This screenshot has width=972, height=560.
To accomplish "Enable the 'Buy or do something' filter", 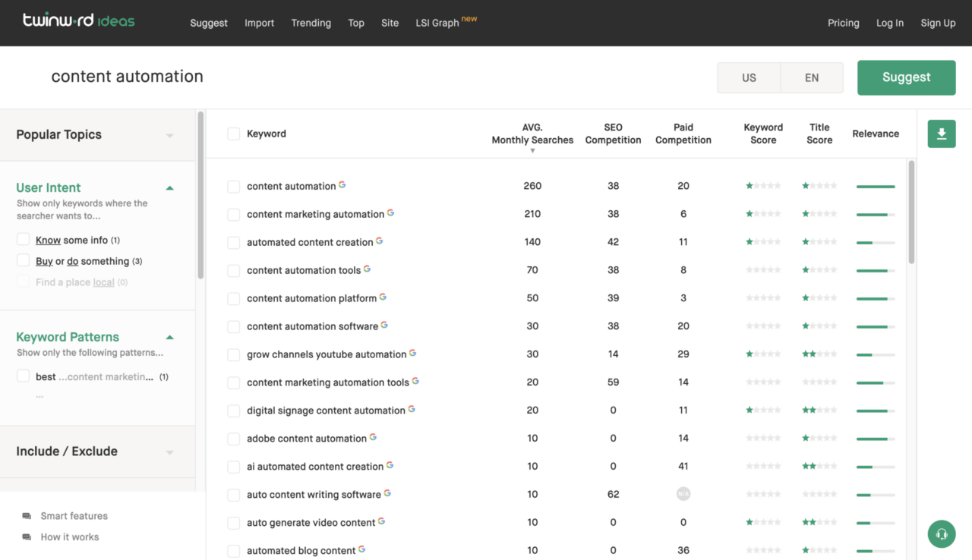I will pos(24,261).
